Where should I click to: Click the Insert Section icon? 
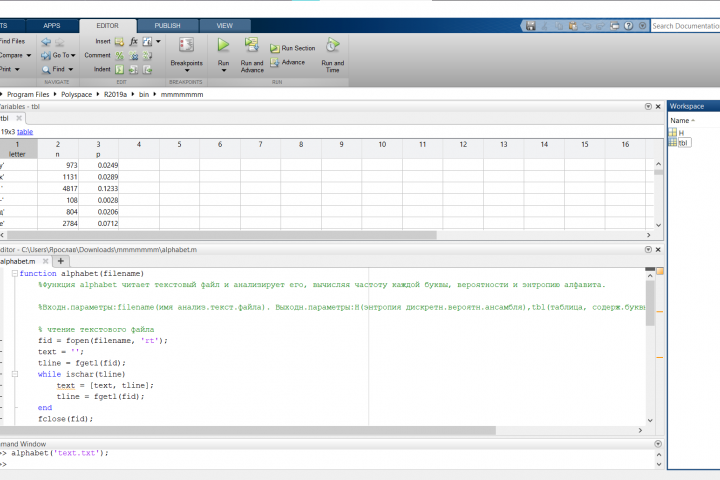(x=119, y=42)
